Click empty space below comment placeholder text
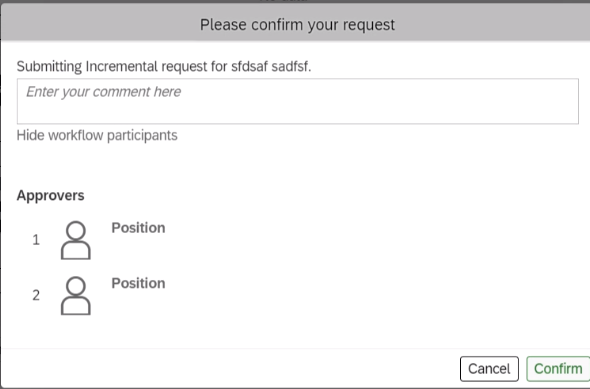The image size is (590, 389). [x=298, y=112]
